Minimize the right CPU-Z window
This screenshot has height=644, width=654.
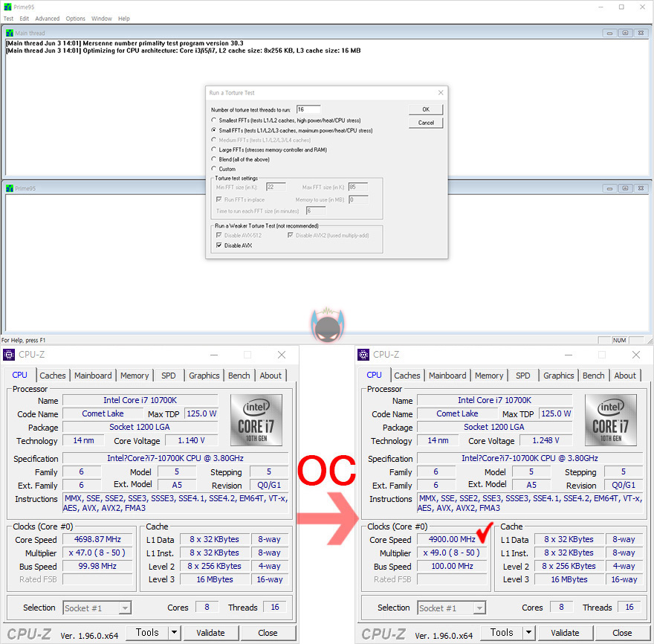click(x=569, y=355)
